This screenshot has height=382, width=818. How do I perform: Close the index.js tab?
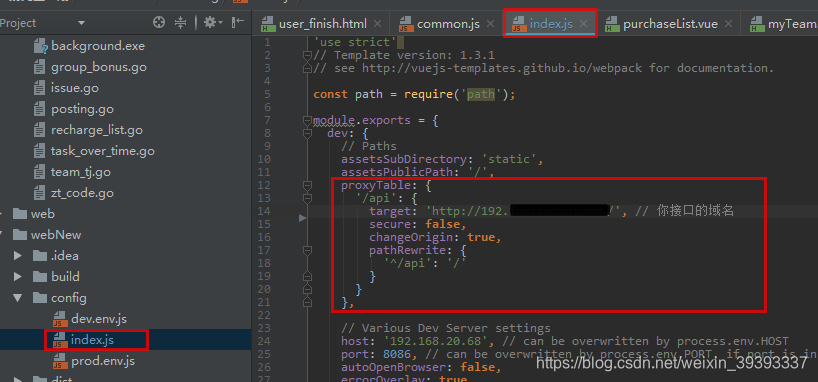click(584, 24)
